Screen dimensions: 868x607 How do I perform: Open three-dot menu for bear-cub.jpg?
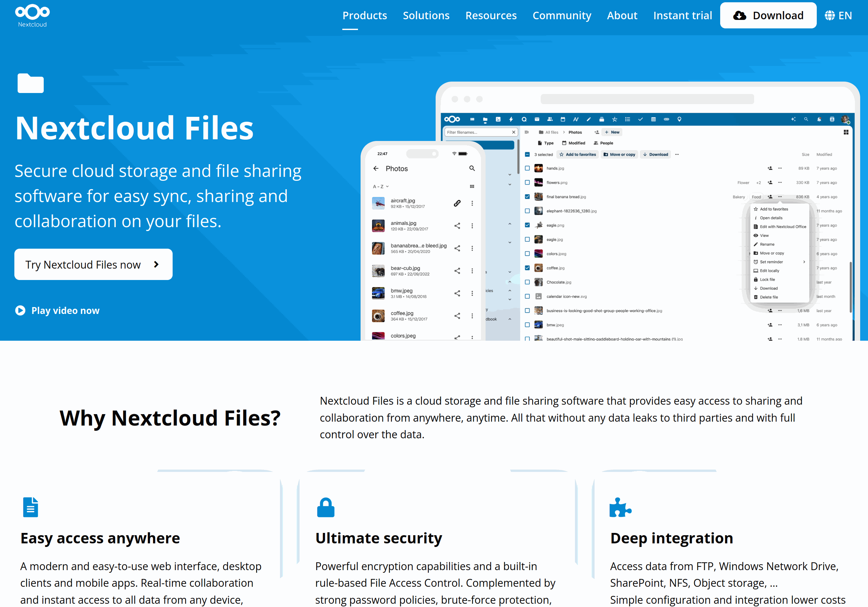pyautogui.click(x=472, y=271)
